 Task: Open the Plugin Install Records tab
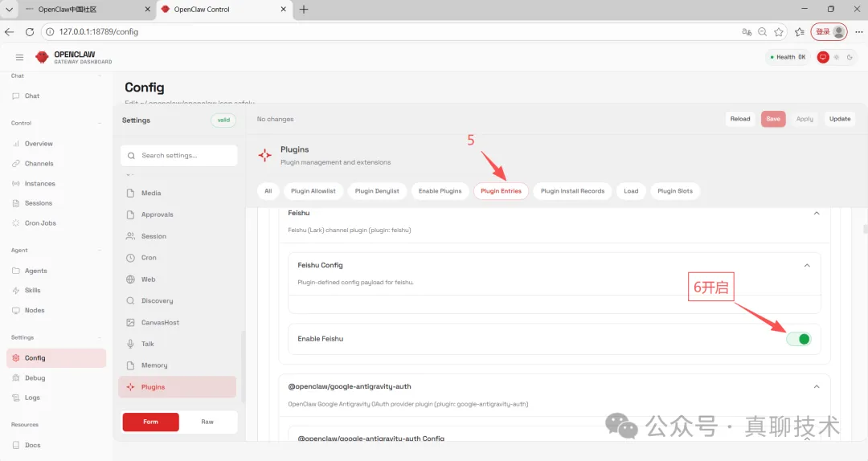tap(572, 191)
